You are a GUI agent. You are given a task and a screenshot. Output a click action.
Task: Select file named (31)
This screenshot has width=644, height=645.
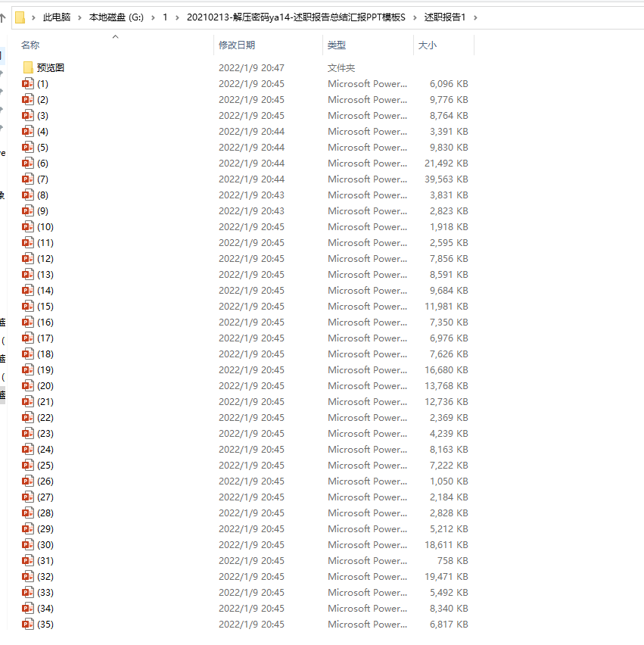click(x=45, y=561)
